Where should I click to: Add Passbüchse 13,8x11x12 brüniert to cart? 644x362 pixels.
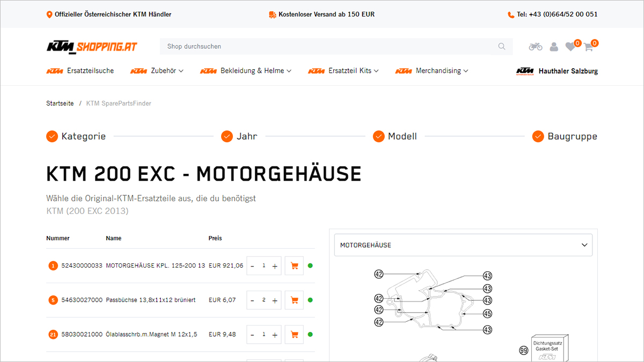(294, 300)
